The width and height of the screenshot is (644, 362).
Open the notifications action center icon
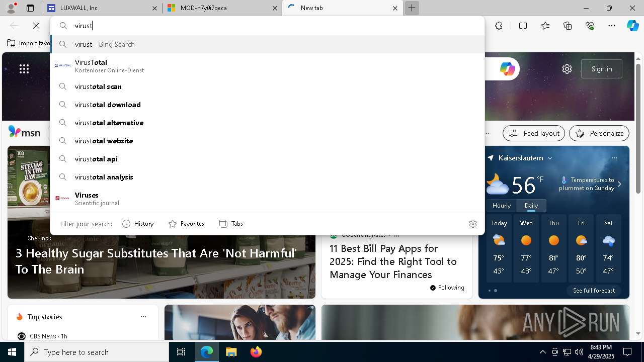[x=627, y=352]
